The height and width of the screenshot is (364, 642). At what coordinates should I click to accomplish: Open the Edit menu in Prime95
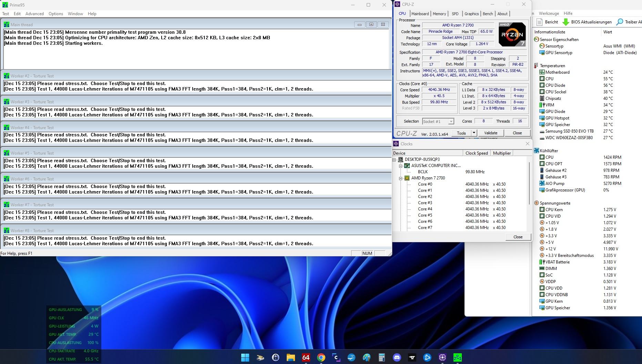coord(17,14)
